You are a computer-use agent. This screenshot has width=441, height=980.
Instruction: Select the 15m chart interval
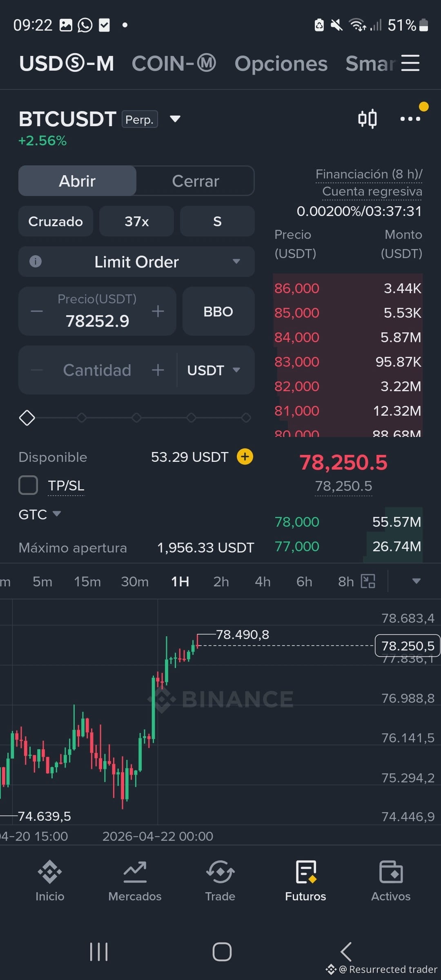click(x=87, y=581)
